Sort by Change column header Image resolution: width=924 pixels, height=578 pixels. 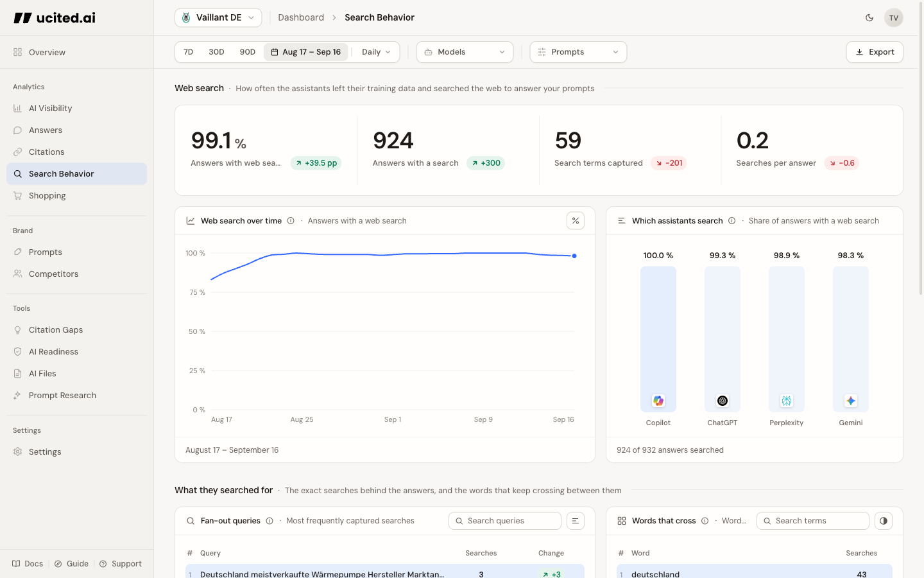[x=551, y=553]
